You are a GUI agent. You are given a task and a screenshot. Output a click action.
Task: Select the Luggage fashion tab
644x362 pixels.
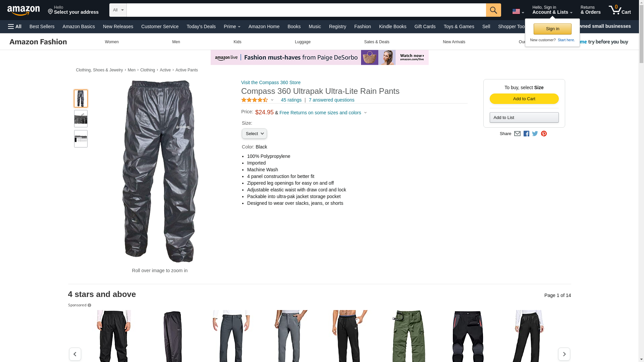(x=303, y=42)
